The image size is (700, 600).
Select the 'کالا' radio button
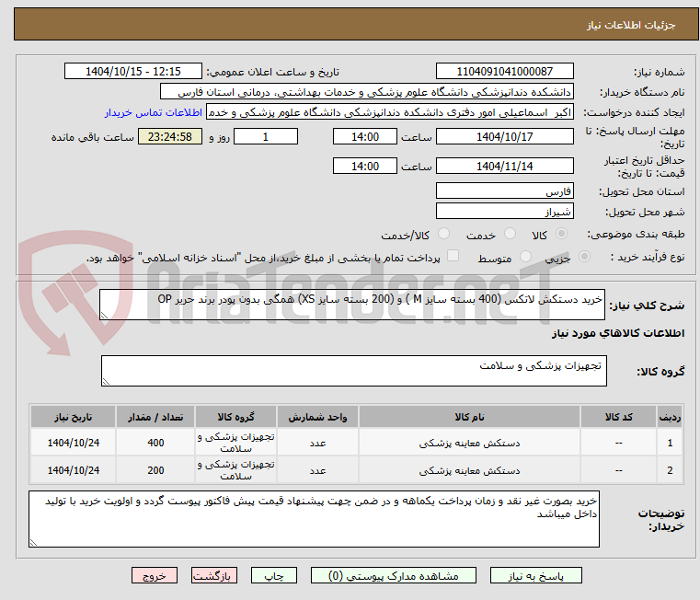pos(562,234)
